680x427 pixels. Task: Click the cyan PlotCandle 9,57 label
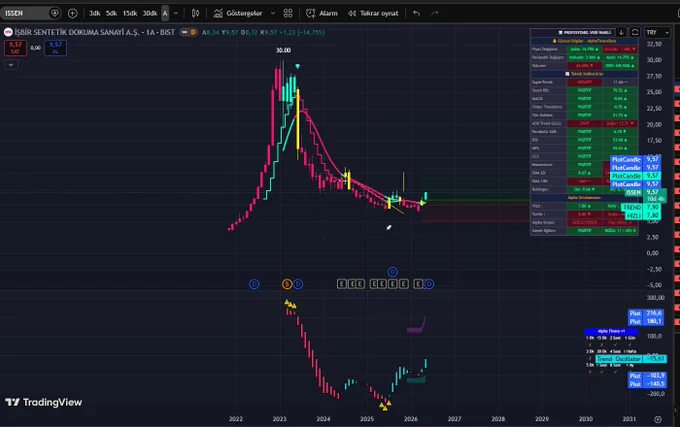click(636, 176)
